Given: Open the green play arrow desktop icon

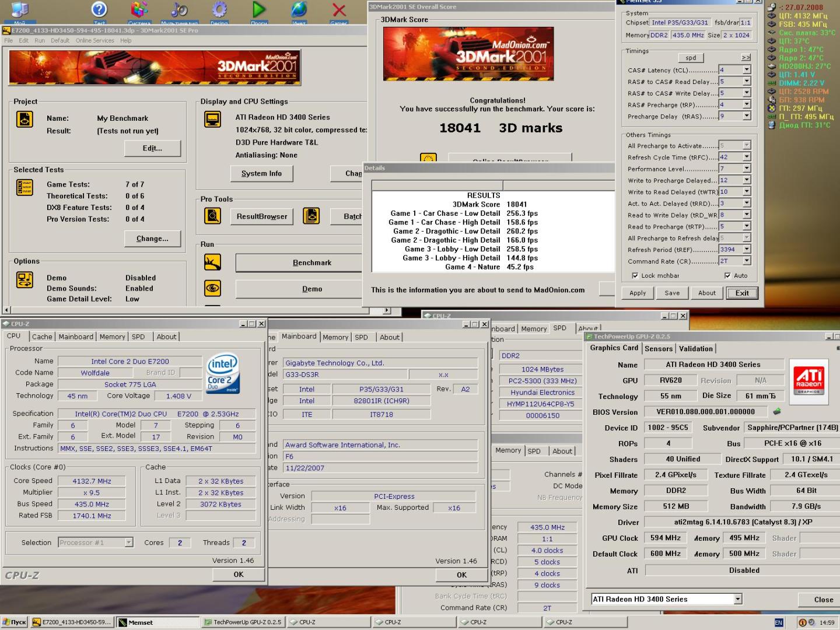Looking at the screenshot, I should (259, 10).
